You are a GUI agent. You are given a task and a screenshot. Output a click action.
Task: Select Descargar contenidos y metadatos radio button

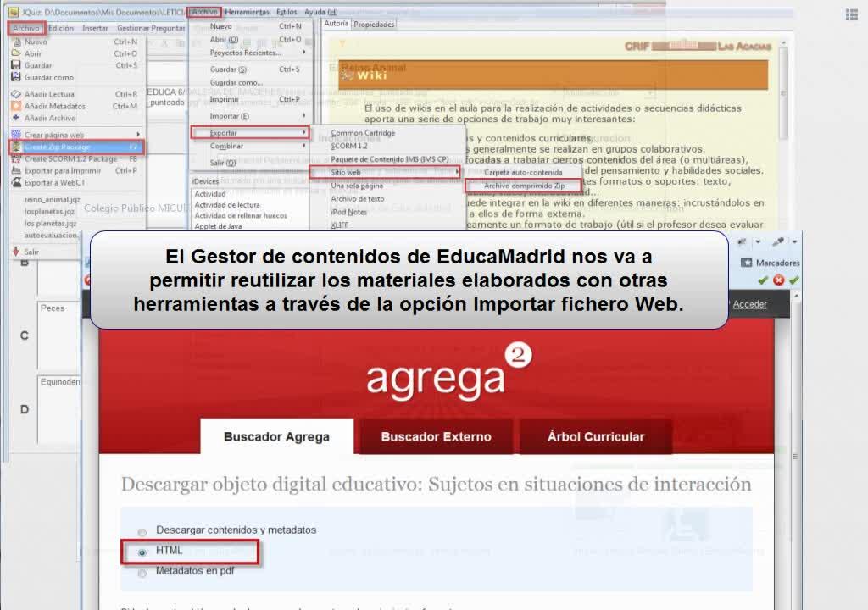point(142,532)
